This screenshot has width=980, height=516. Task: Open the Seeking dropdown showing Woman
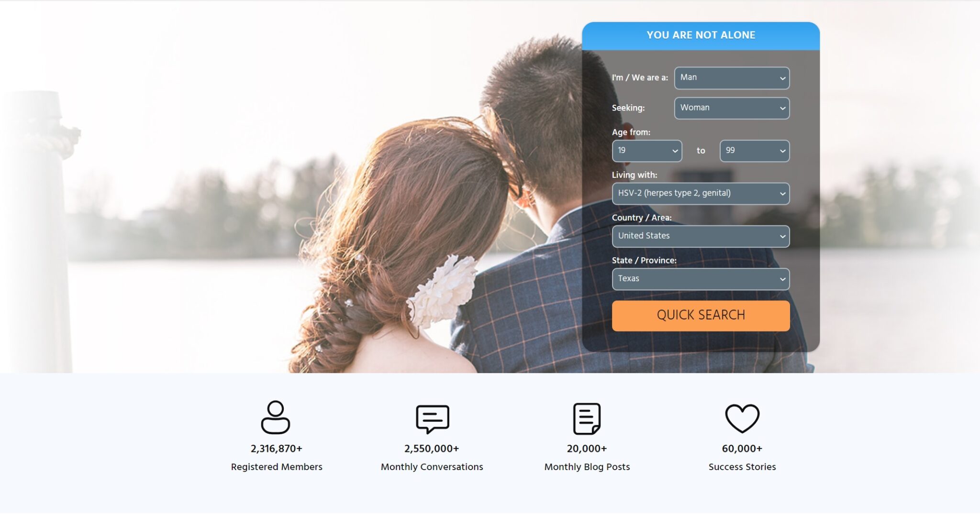pyautogui.click(x=732, y=108)
